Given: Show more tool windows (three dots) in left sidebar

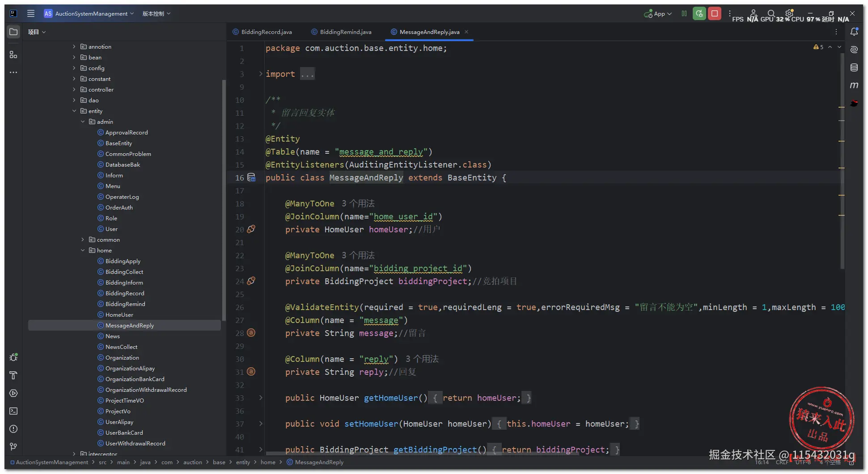Looking at the screenshot, I should coord(13,72).
